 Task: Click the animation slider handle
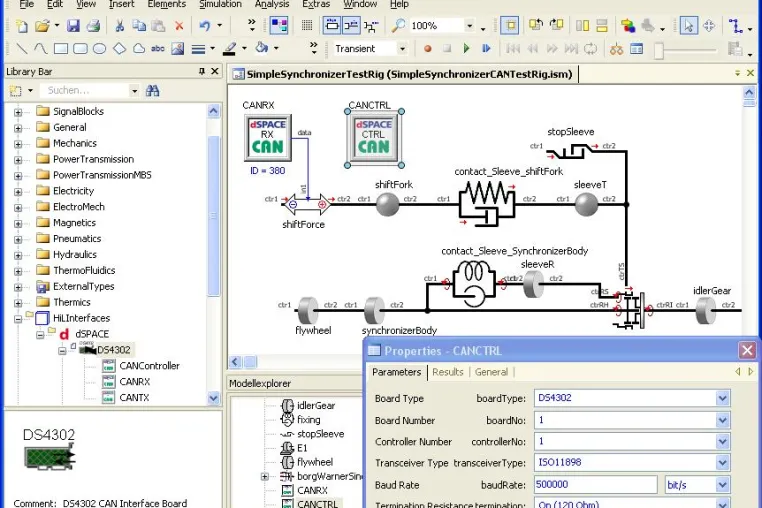pos(659,50)
